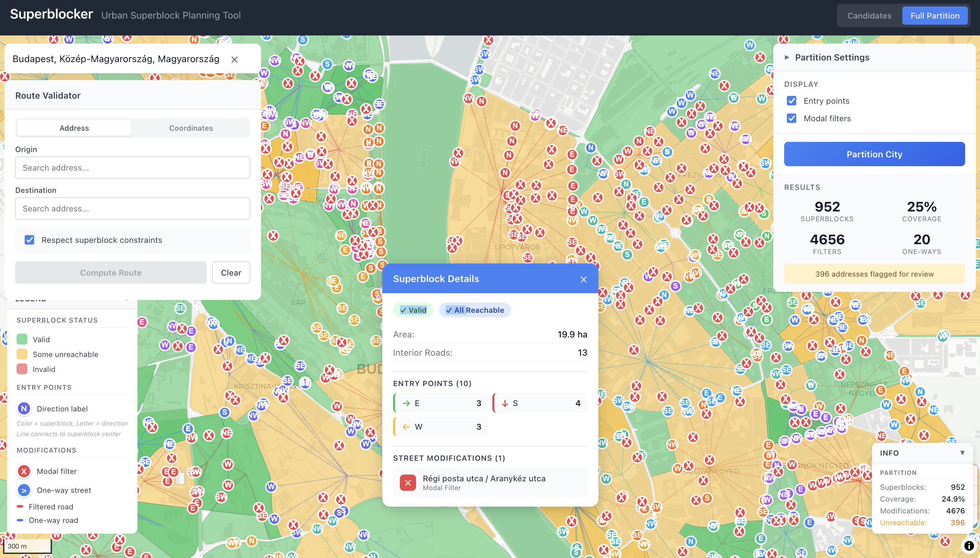Close the Superblock Details popup
The height and width of the screenshot is (558, 980).
click(583, 279)
